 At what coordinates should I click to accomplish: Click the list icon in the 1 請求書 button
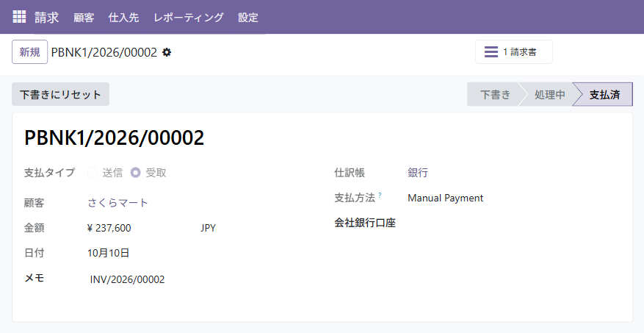coord(491,51)
